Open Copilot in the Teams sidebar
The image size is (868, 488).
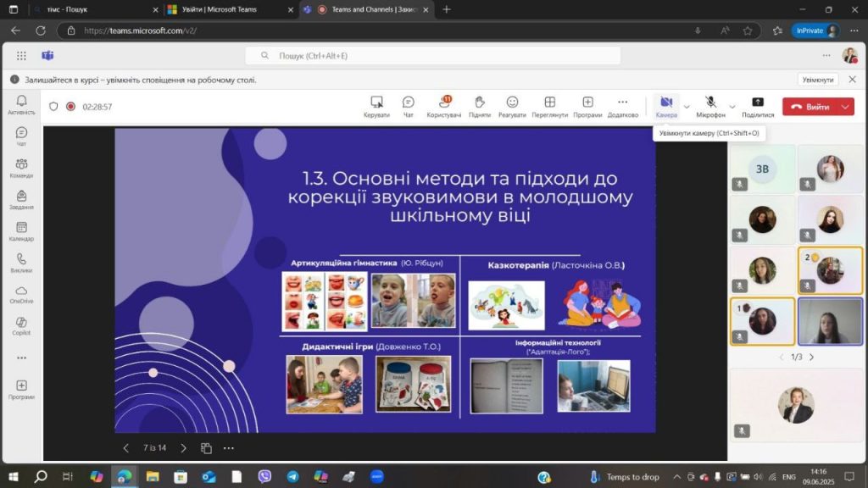click(21, 326)
